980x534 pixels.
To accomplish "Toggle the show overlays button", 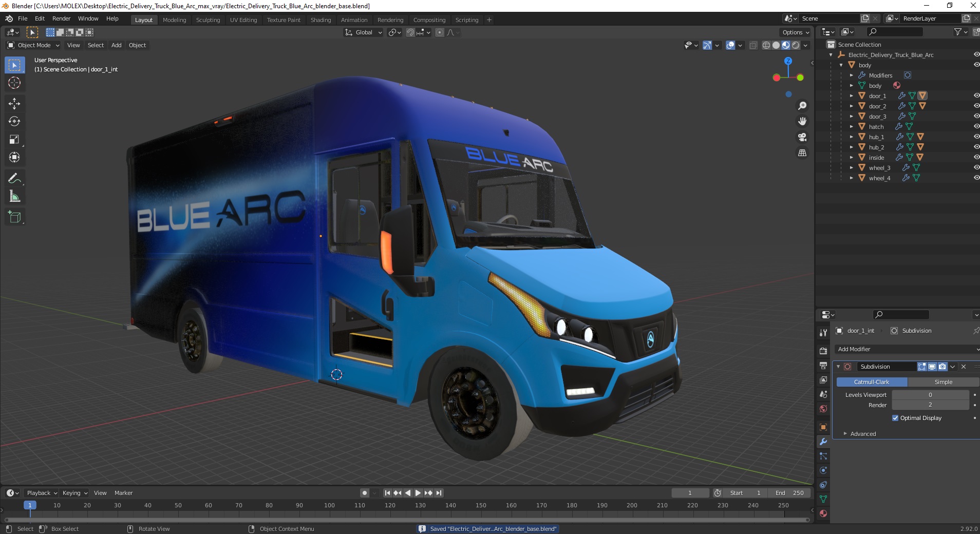I will [x=730, y=45].
